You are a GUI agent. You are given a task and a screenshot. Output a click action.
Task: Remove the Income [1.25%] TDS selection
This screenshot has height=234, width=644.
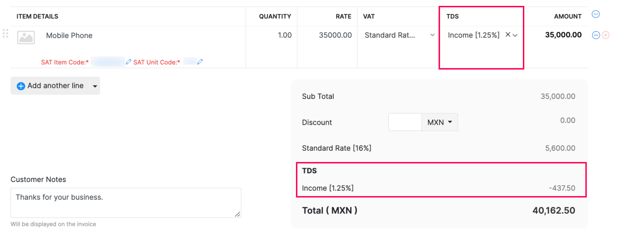click(508, 35)
